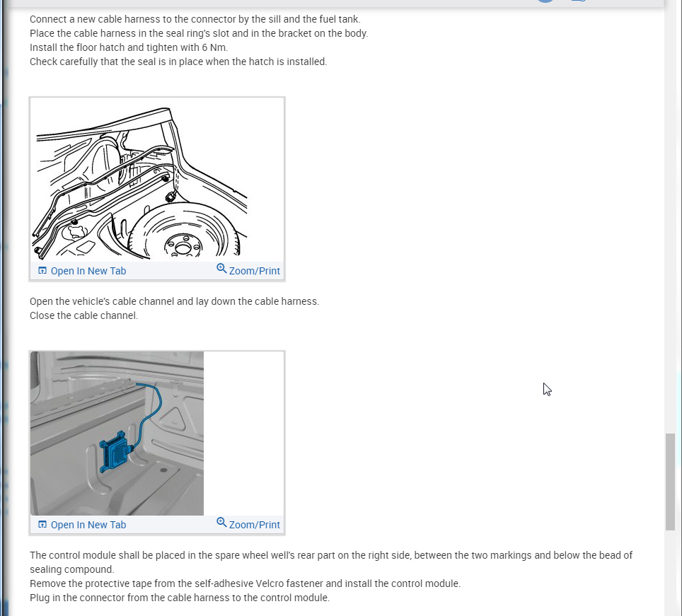Click text 'Check carefully that the seal is in place'
The image size is (682, 616).
pos(117,62)
